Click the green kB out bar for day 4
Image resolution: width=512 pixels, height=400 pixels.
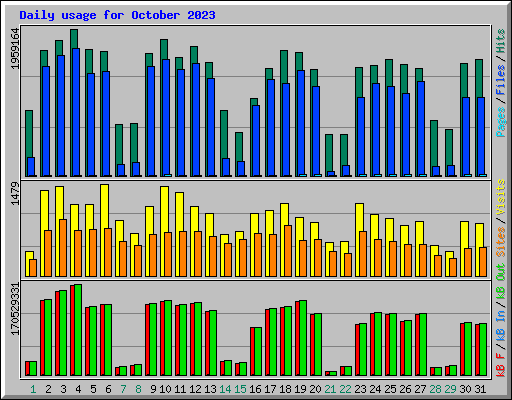[x=78, y=330]
